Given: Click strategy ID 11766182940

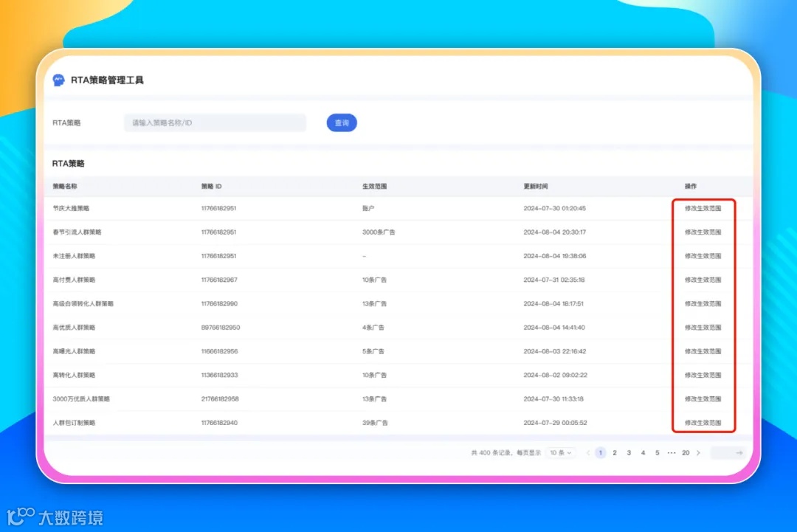Looking at the screenshot, I should pos(219,423).
